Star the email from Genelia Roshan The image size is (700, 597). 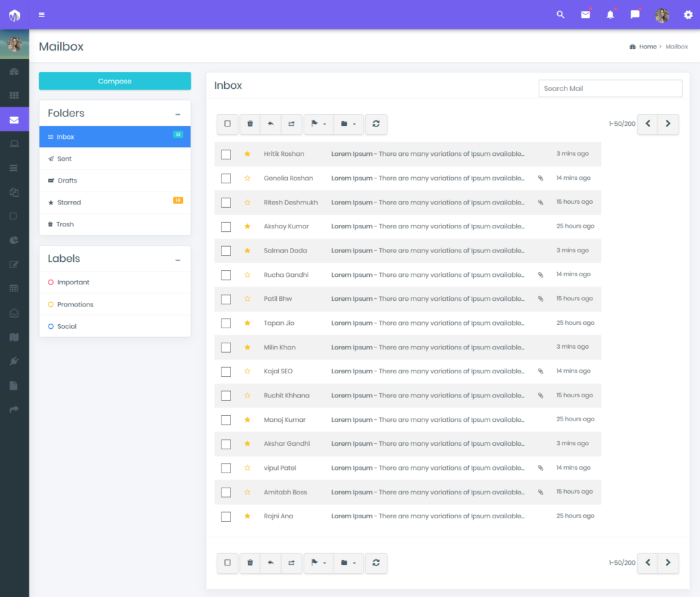pyautogui.click(x=247, y=178)
